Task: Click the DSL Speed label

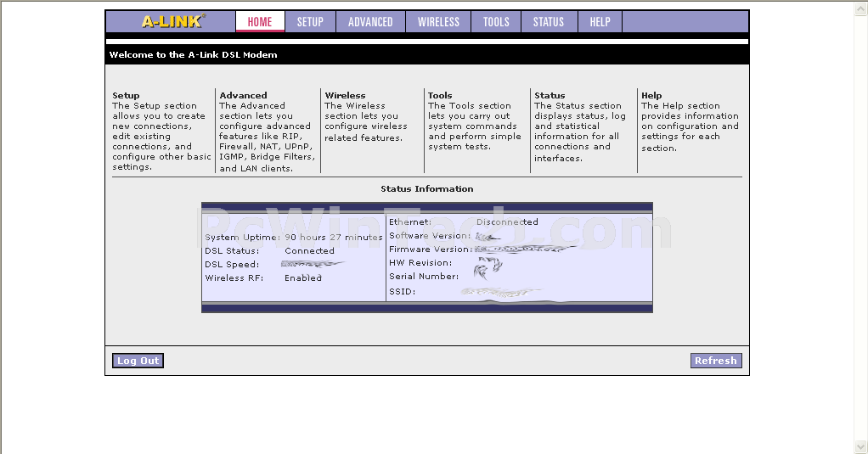Action: tap(232, 264)
